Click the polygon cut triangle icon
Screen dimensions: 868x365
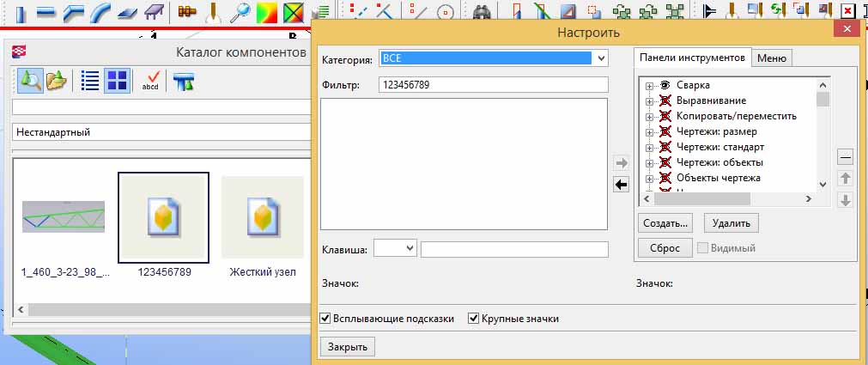click(x=568, y=12)
